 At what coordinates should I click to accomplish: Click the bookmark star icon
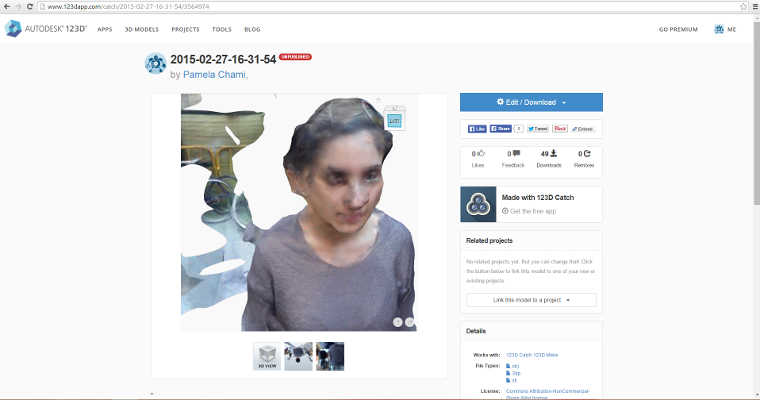pos(743,6)
